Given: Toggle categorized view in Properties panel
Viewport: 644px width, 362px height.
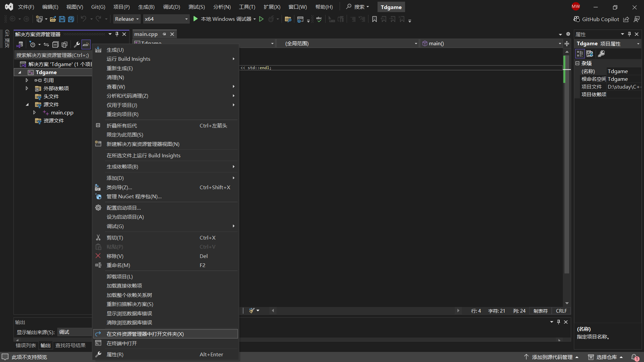Looking at the screenshot, I should [x=580, y=54].
